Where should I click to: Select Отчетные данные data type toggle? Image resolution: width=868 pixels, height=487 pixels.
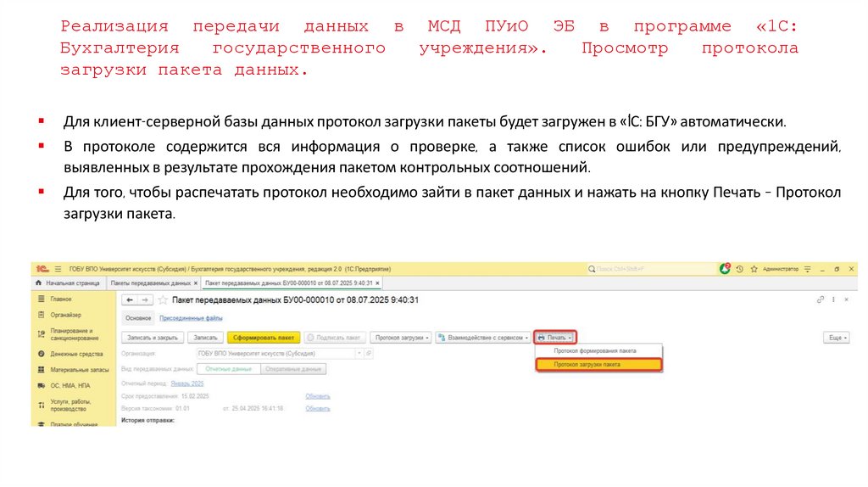tap(229, 369)
